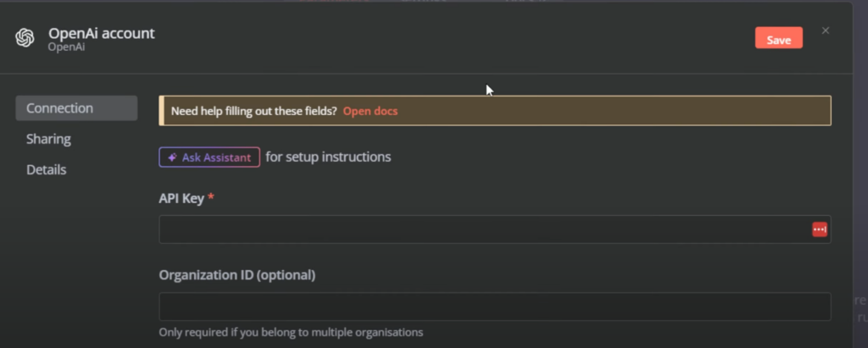868x348 pixels.
Task: Click the Organization ID (optional) label
Action: coord(236,274)
